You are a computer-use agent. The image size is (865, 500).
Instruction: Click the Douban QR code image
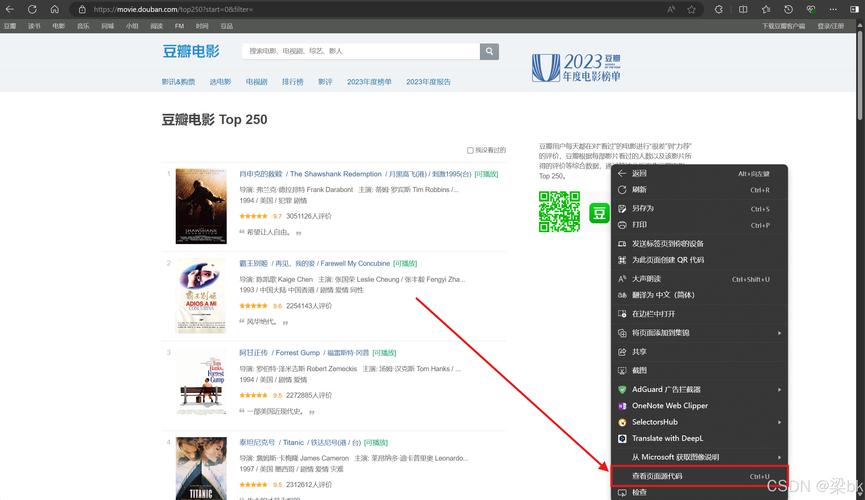[559, 211]
